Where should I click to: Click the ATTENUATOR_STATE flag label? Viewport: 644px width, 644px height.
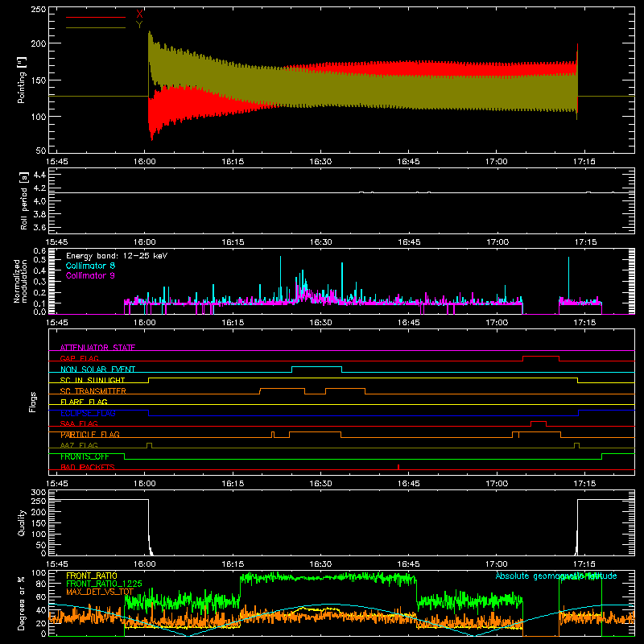pyautogui.click(x=97, y=348)
